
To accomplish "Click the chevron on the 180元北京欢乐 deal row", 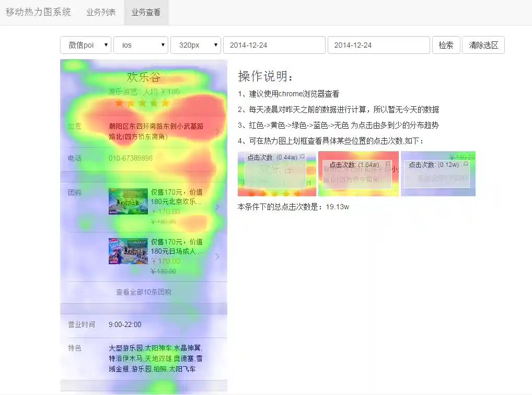I will 217,207.
